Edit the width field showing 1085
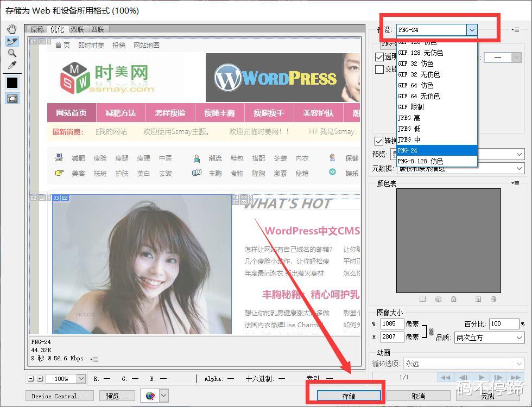Screen dimensions: 532x407 pos(392,323)
